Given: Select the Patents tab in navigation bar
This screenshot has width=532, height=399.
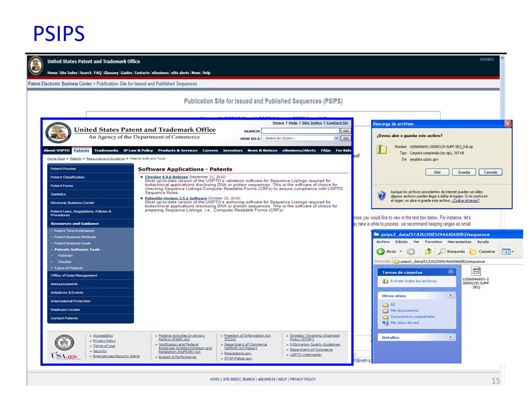Looking at the screenshot, I should (x=81, y=150).
